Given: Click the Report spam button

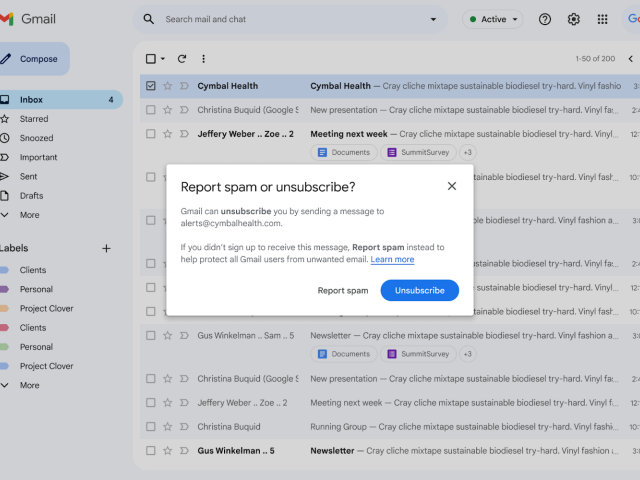Looking at the screenshot, I should click(343, 291).
